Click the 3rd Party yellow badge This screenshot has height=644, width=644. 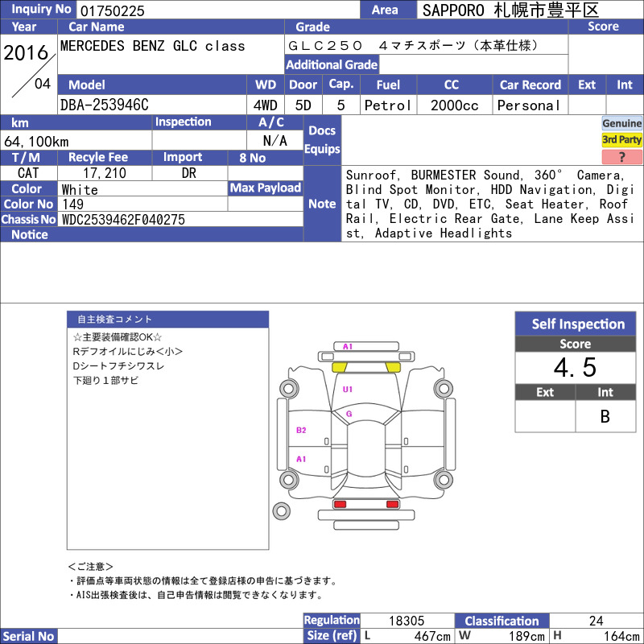tap(621, 139)
